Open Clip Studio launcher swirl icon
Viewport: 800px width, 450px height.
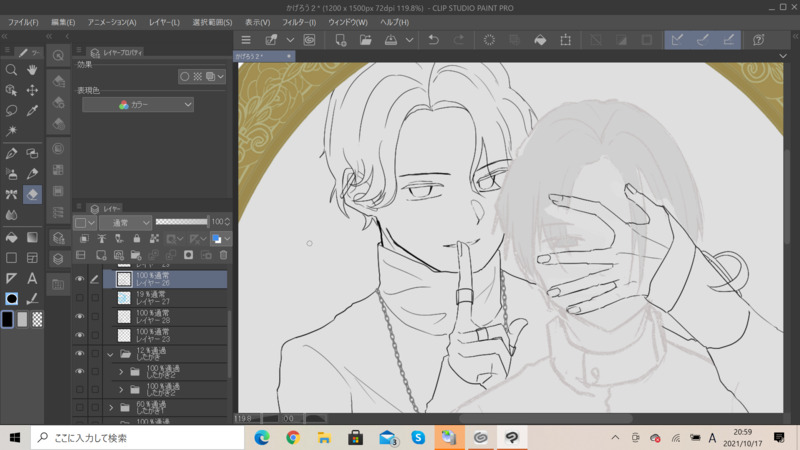coord(309,40)
